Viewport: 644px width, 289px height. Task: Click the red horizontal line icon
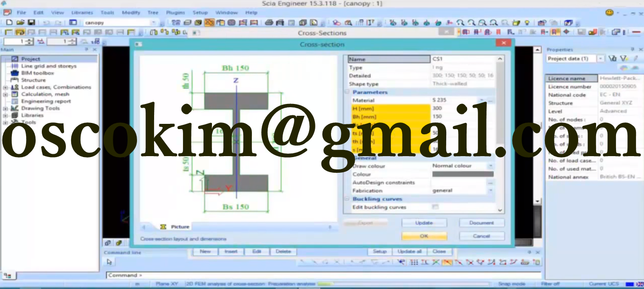[635, 32]
